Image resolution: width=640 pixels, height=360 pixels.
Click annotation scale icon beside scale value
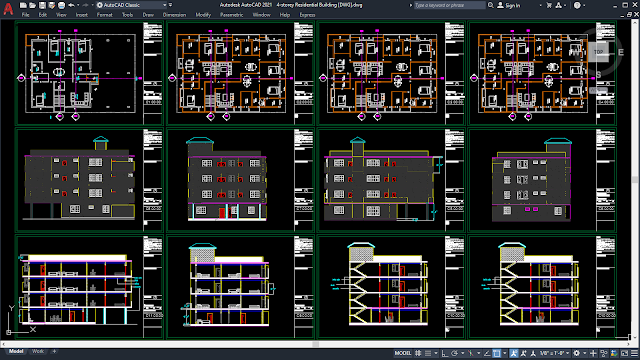[533, 353]
